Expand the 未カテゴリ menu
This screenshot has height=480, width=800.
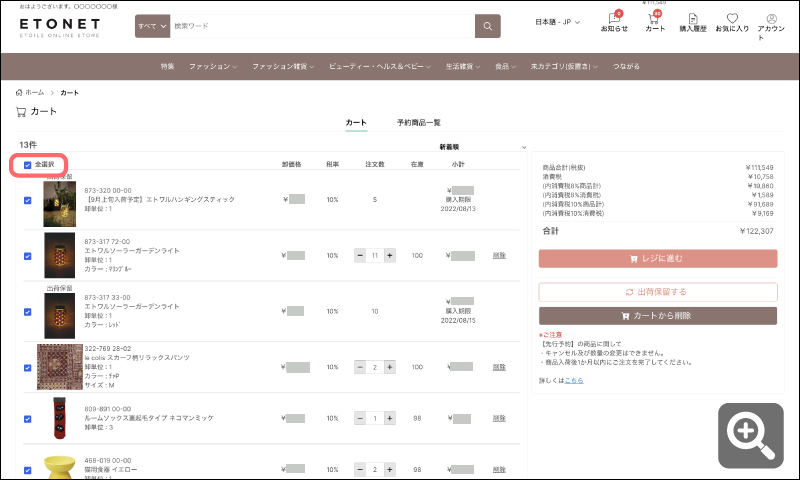pos(564,66)
